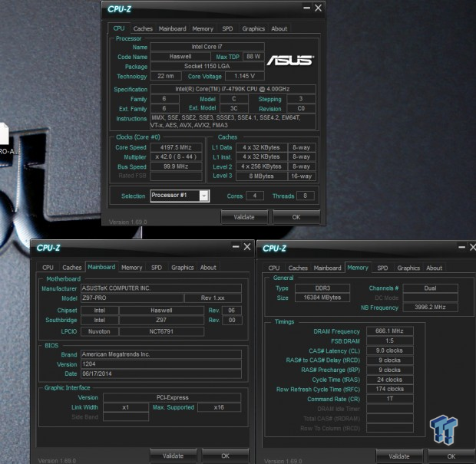Open About tab in Mainboard window
This screenshot has height=464, width=476.
[x=208, y=268]
